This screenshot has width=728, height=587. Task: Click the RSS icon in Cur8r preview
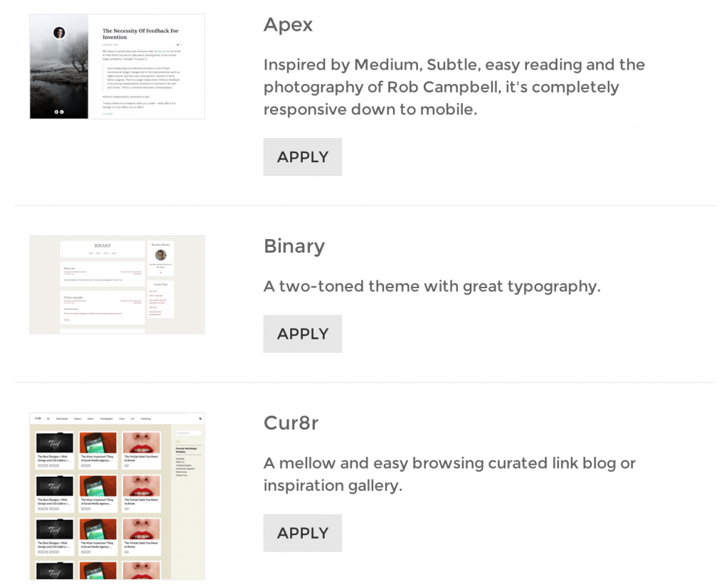(x=200, y=419)
